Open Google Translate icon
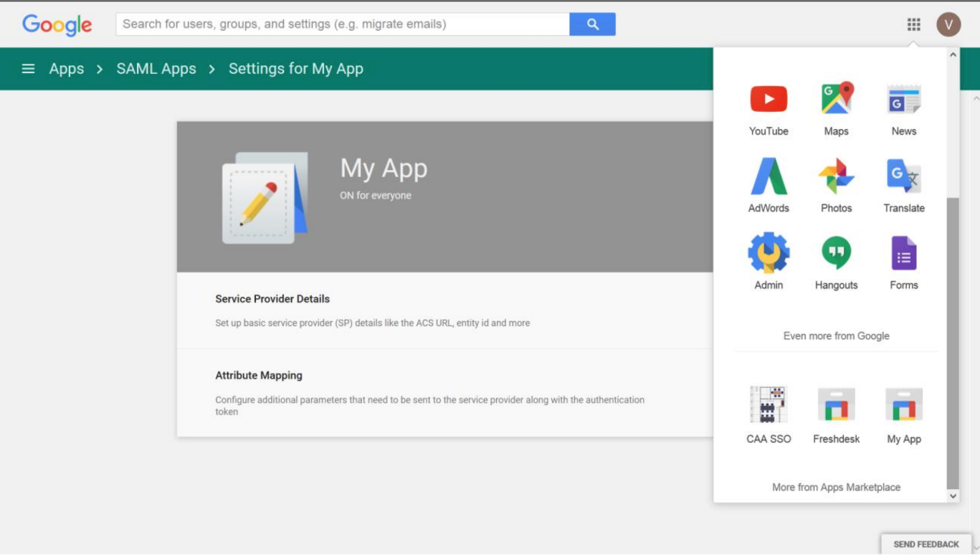The width and height of the screenshot is (980, 555). coord(903,176)
